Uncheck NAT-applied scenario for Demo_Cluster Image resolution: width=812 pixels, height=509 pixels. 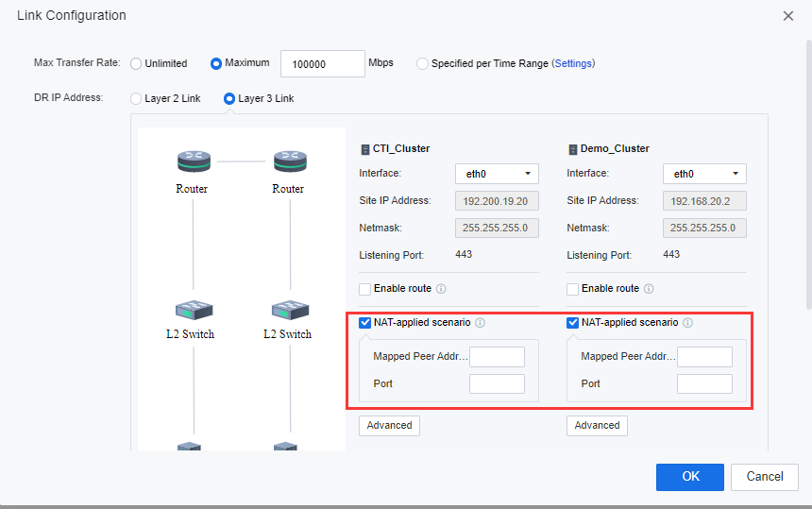573,323
